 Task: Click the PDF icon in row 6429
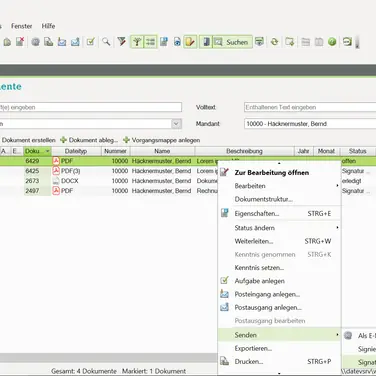(56, 161)
